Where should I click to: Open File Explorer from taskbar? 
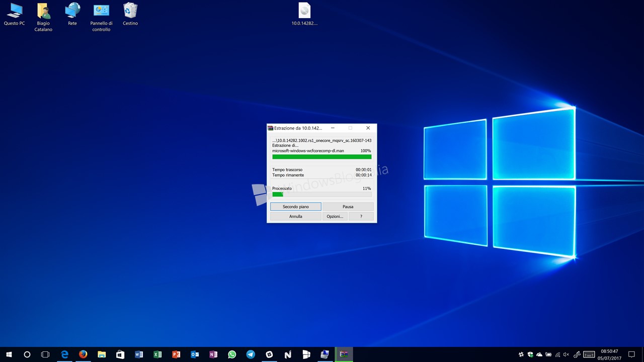pos(102,354)
